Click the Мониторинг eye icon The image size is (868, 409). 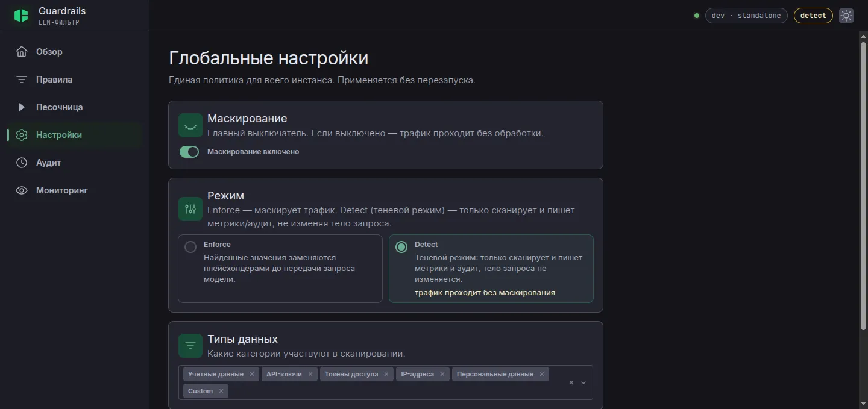22,190
